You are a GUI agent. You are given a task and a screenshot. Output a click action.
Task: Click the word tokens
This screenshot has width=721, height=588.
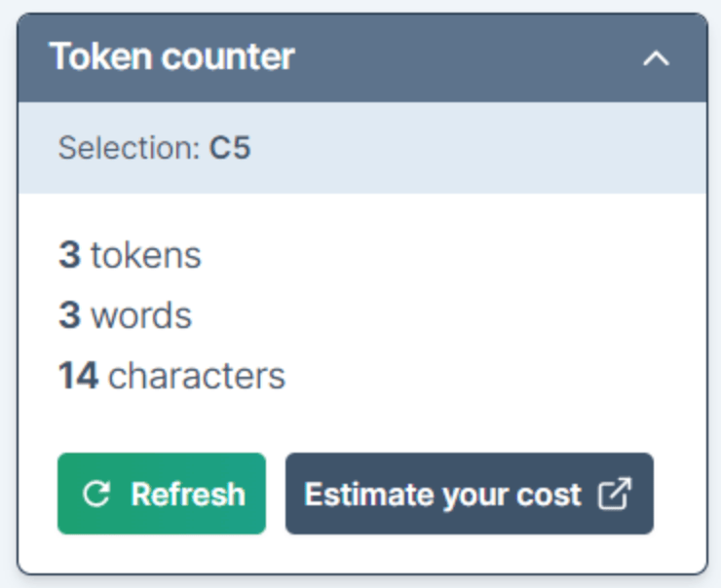pos(146,255)
